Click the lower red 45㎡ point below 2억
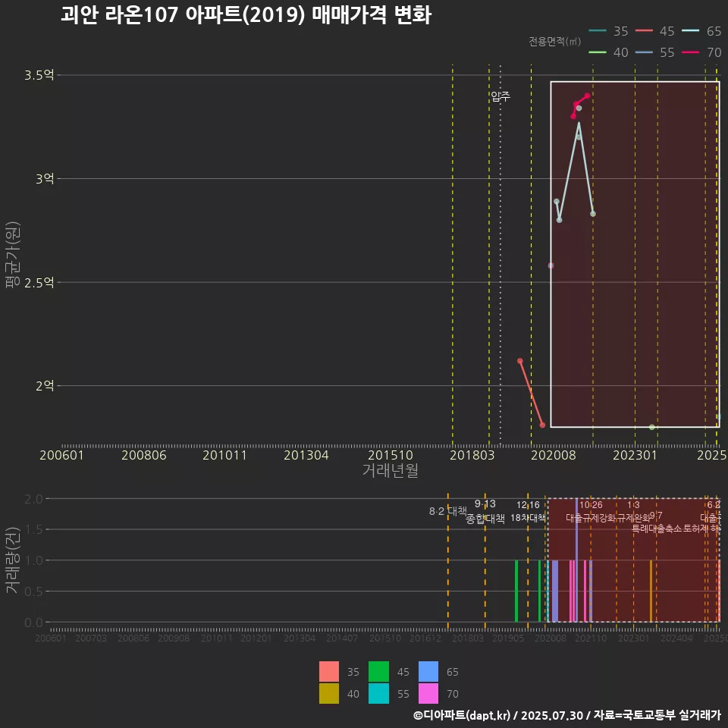The image size is (728, 728). click(542, 425)
